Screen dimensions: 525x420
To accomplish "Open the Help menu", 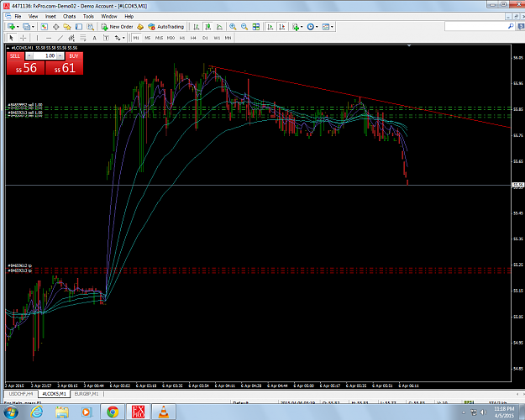I will pos(129,16).
